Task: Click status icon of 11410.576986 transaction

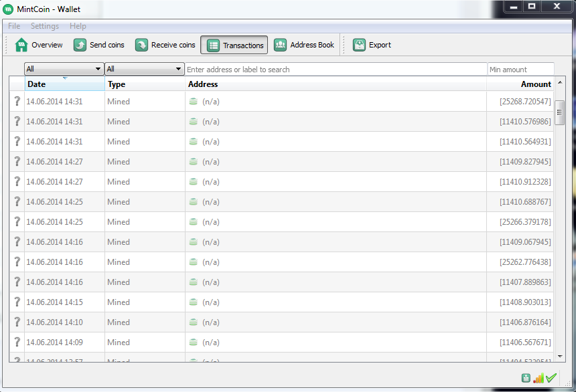Action: tap(17, 122)
